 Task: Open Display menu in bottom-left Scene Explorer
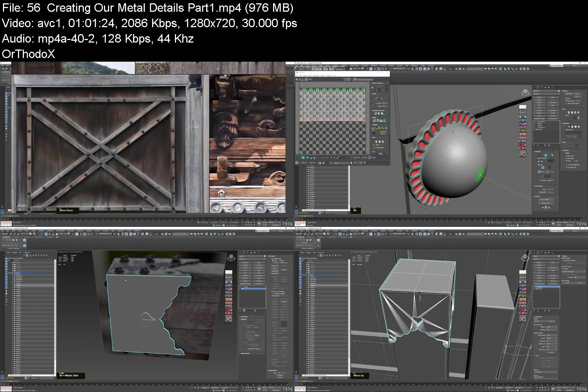coord(15,253)
